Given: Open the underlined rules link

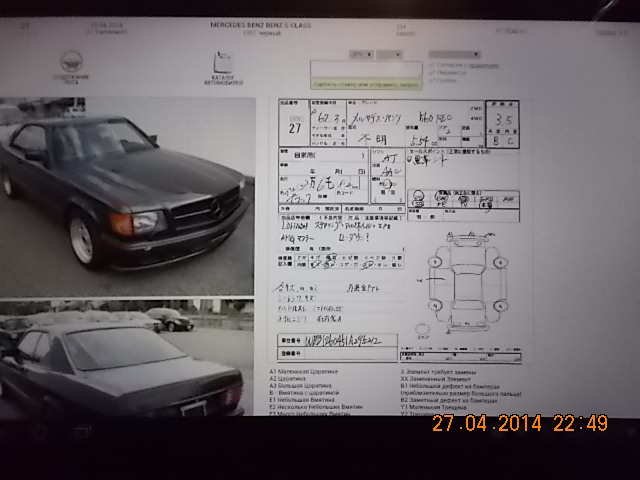Looking at the screenshot, I should point(483,65).
